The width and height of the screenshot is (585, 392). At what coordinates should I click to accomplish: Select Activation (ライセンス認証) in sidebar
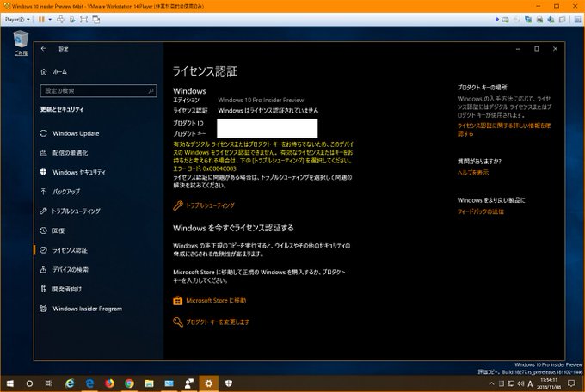tap(64, 250)
